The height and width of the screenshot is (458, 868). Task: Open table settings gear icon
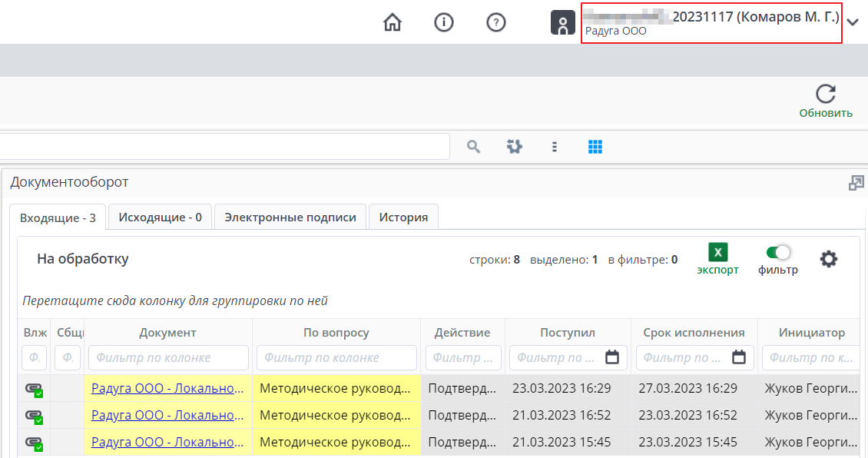(828, 259)
